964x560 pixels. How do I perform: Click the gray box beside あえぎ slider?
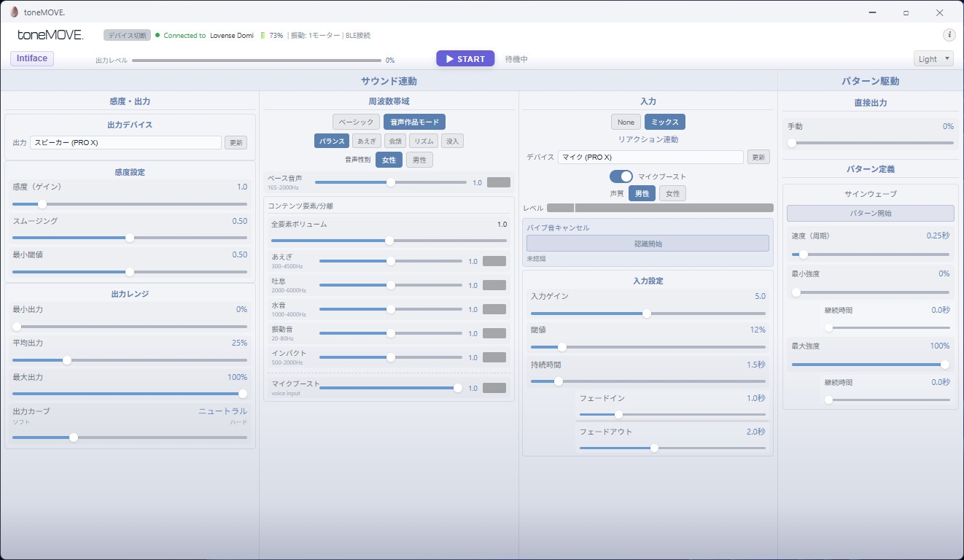(x=494, y=261)
